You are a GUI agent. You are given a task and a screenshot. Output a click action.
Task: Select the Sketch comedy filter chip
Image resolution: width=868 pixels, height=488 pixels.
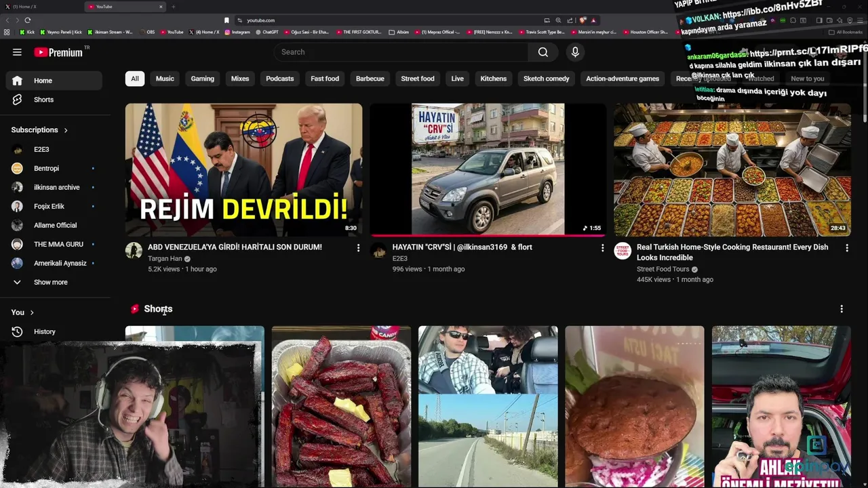547,79
